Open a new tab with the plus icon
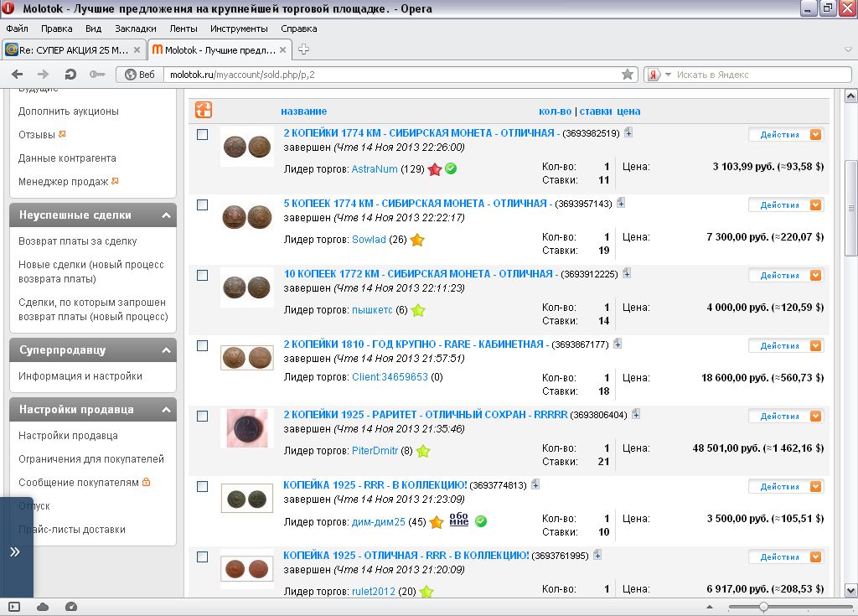The image size is (858, 616). click(x=303, y=49)
